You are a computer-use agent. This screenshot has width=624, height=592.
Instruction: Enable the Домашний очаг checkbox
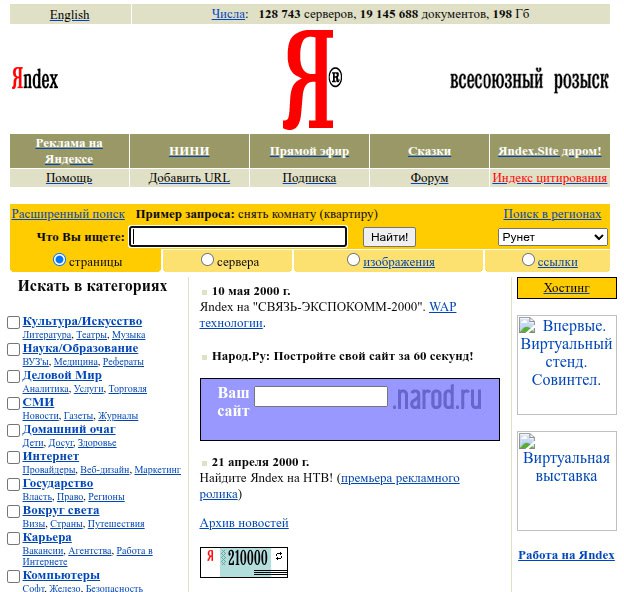point(14,430)
